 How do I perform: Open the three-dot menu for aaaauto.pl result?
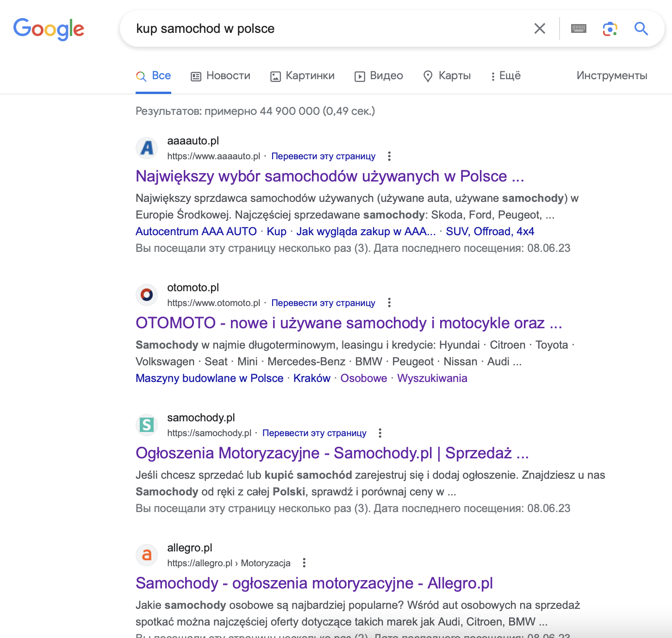click(x=389, y=156)
